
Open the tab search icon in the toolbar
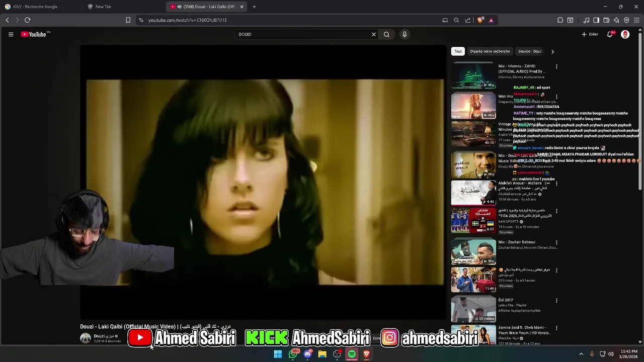pyautogui.click(x=570, y=20)
